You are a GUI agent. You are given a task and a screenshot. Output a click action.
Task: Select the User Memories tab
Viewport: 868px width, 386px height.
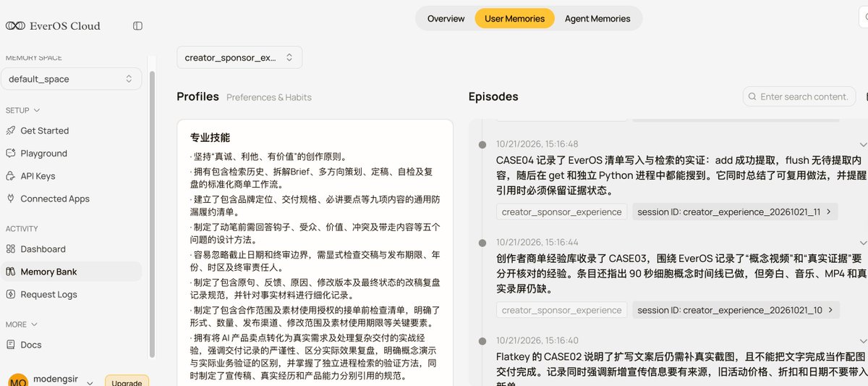514,19
